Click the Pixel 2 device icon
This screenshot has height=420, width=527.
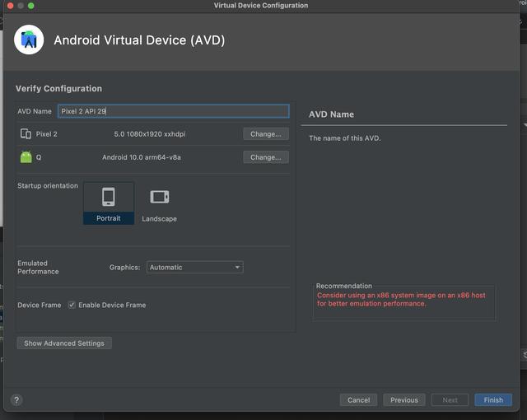click(26, 133)
